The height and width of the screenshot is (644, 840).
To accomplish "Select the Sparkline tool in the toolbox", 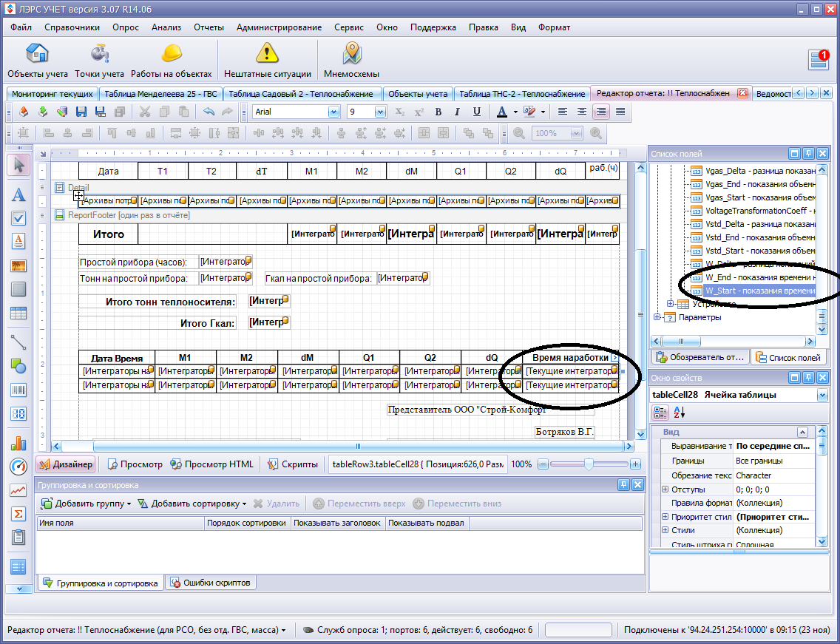I will pyautogui.click(x=18, y=490).
